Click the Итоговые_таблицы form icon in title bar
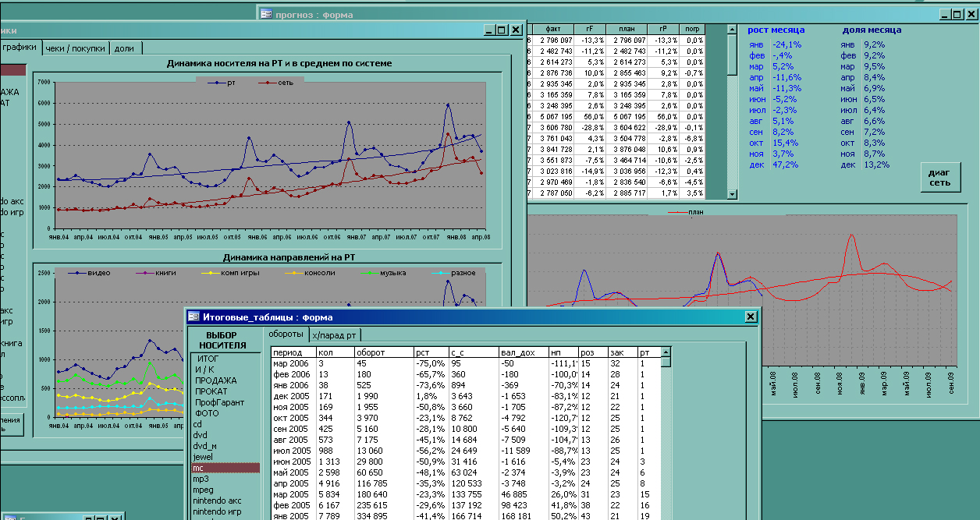The height and width of the screenshot is (520, 980). (194, 317)
